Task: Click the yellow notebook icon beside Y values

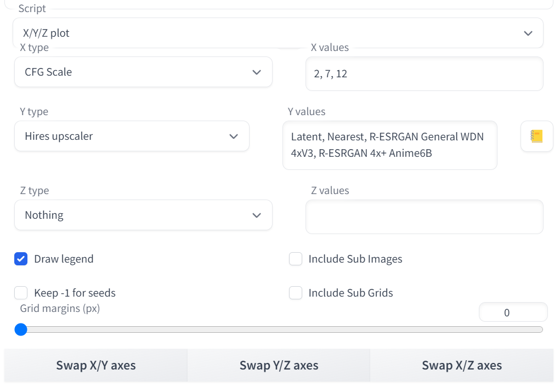Action: coord(536,137)
